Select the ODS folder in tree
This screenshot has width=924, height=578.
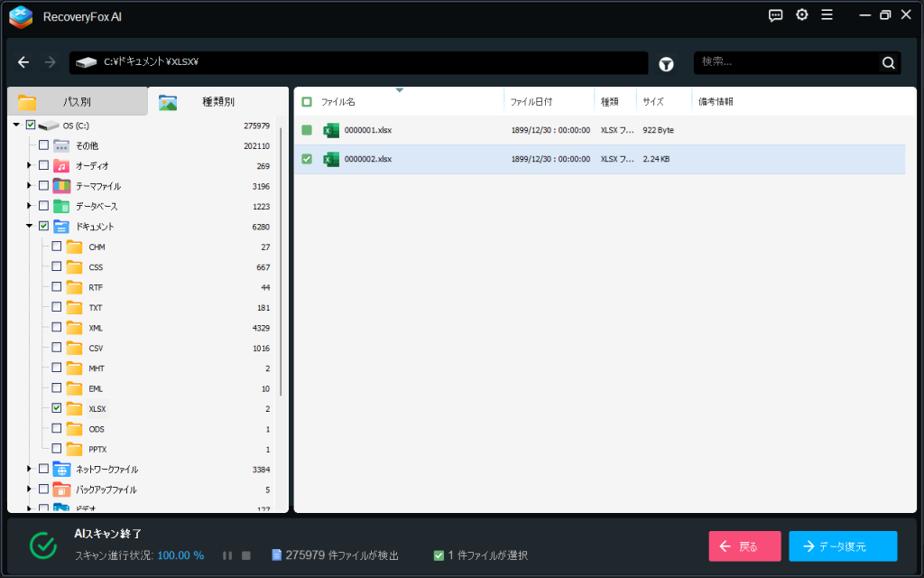[x=97, y=429]
